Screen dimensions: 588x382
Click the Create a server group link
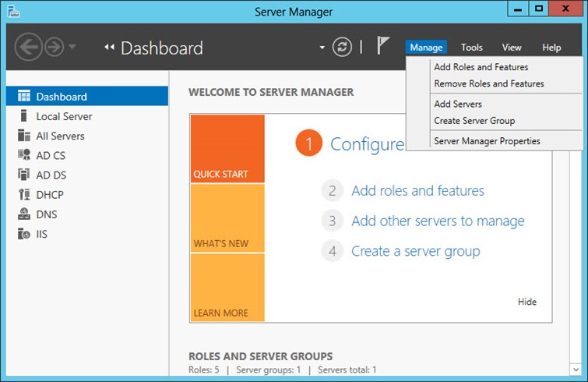click(x=415, y=251)
